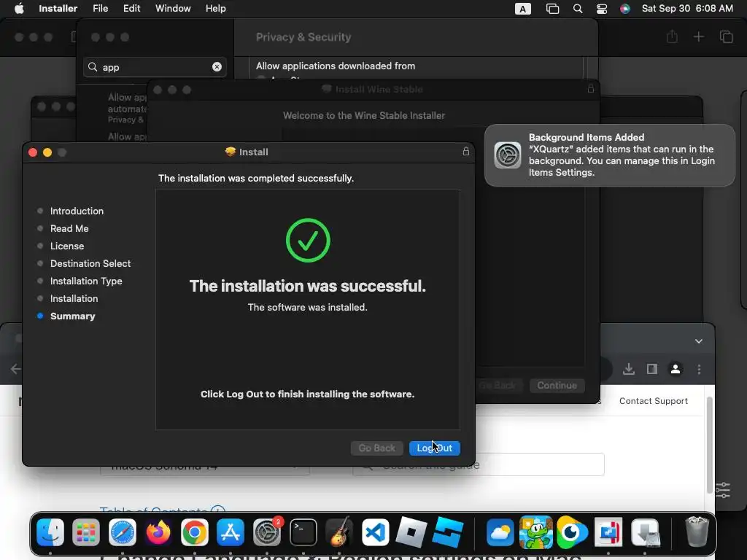Open the Window menu
The width and height of the screenshot is (747, 560).
pyautogui.click(x=173, y=8)
